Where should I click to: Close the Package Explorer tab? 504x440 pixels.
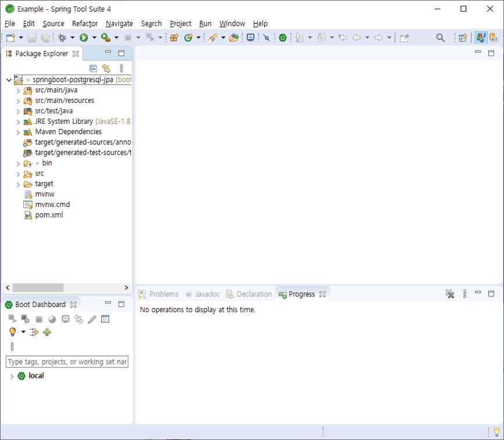75,53
